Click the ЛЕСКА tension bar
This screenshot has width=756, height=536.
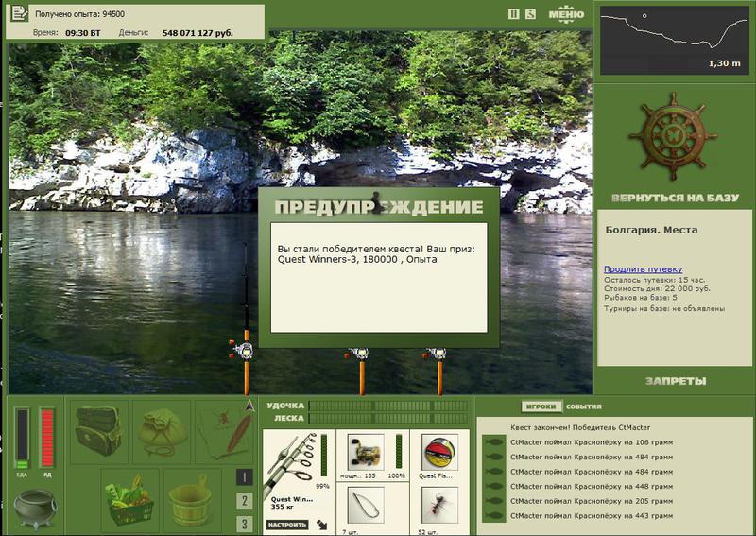click(x=388, y=418)
